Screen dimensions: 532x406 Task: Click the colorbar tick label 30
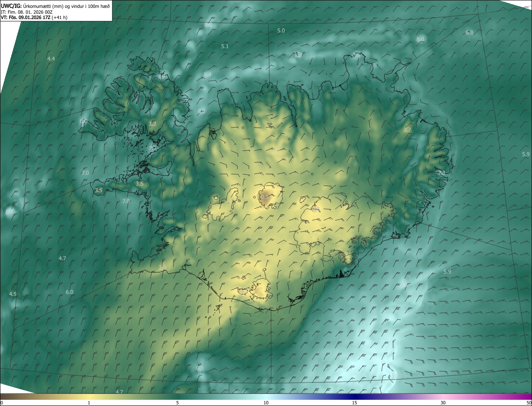pos(443,403)
